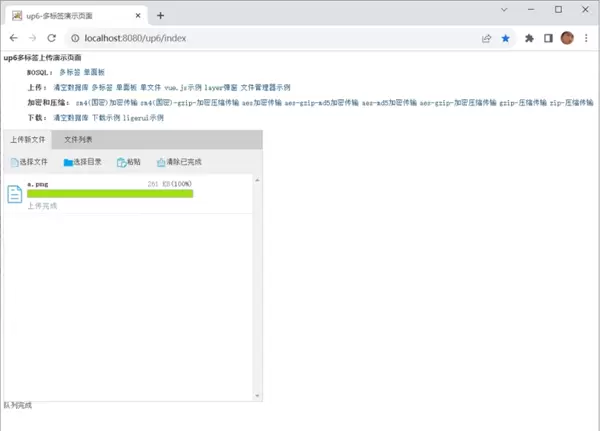Image resolution: width=600 pixels, height=431 pixels.
Task: Open the Chrome three-dot menu
Action: point(586,38)
